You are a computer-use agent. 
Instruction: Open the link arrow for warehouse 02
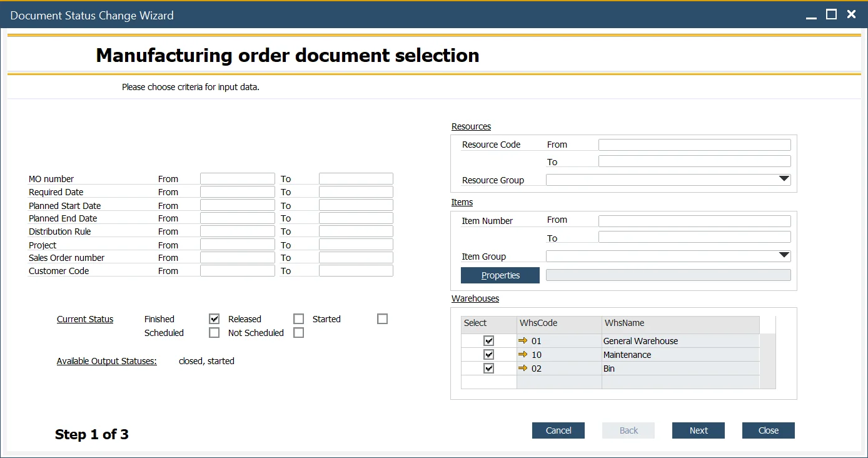[523, 369]
